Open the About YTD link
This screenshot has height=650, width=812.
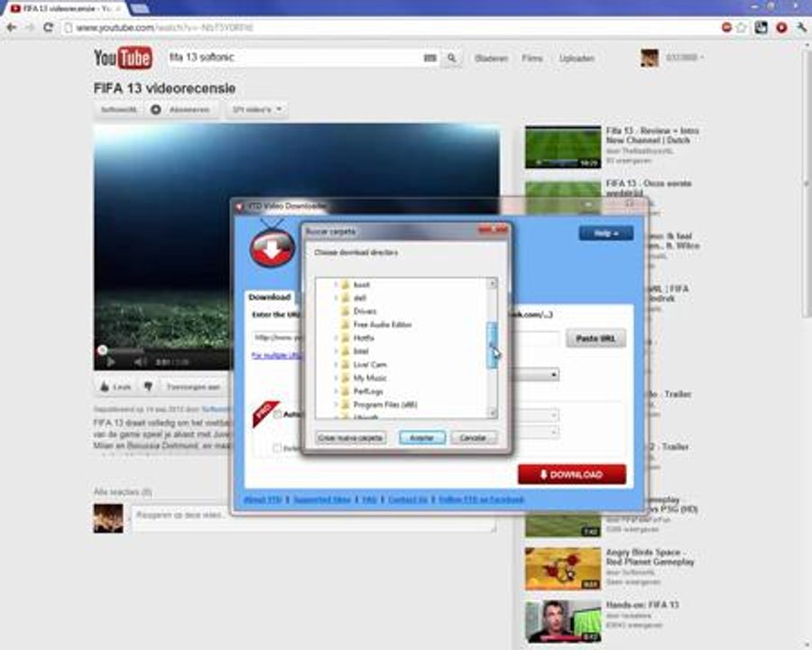(x=262, y=499)
